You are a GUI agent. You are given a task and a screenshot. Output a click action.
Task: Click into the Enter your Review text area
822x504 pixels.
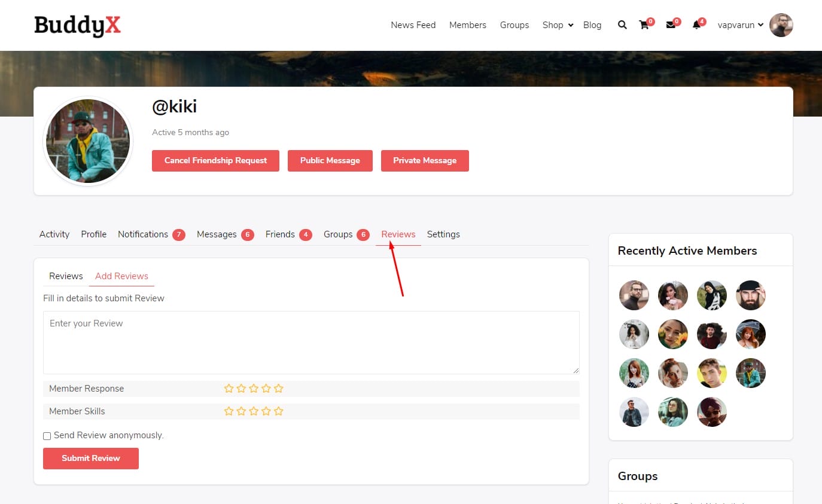tap(311, 343)
